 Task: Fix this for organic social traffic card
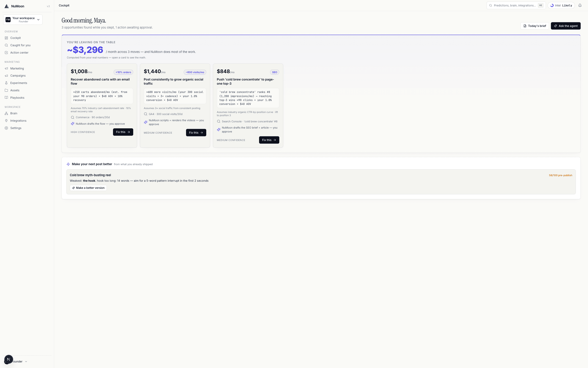click(196, 133)
